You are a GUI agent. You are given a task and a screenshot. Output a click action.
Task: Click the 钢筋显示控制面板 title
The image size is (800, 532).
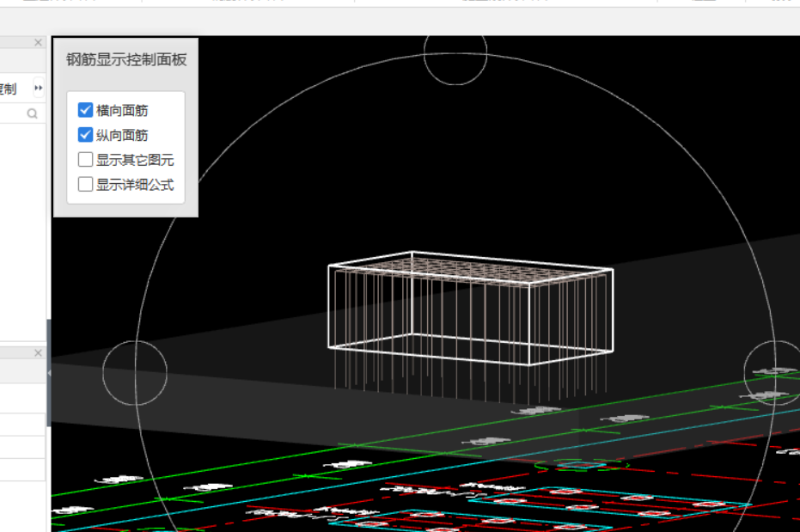point(126,59)
